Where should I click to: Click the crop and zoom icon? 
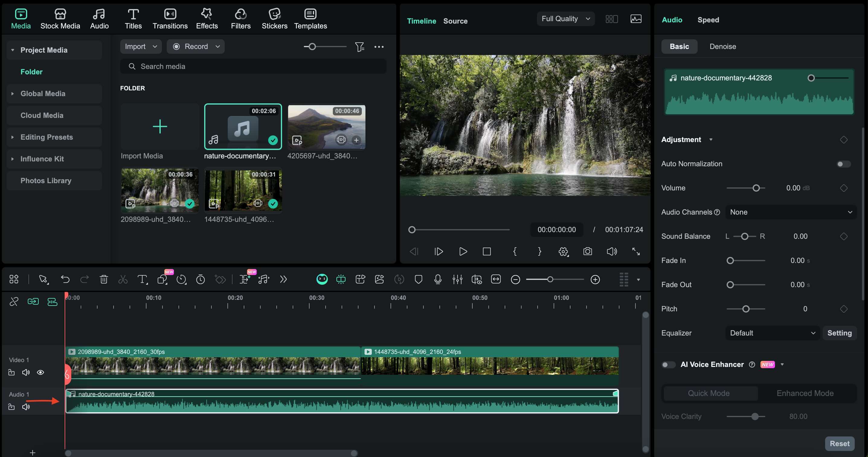point(162,279)
